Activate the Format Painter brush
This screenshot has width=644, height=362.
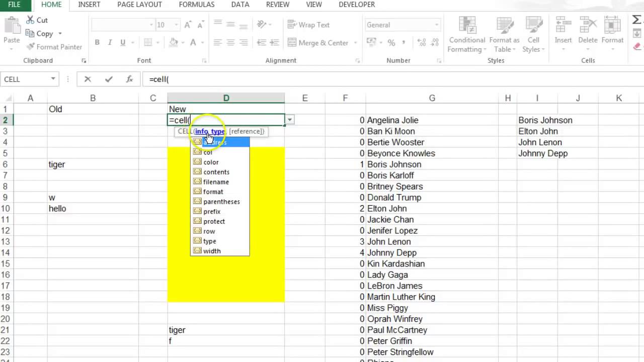click(30, 47)
